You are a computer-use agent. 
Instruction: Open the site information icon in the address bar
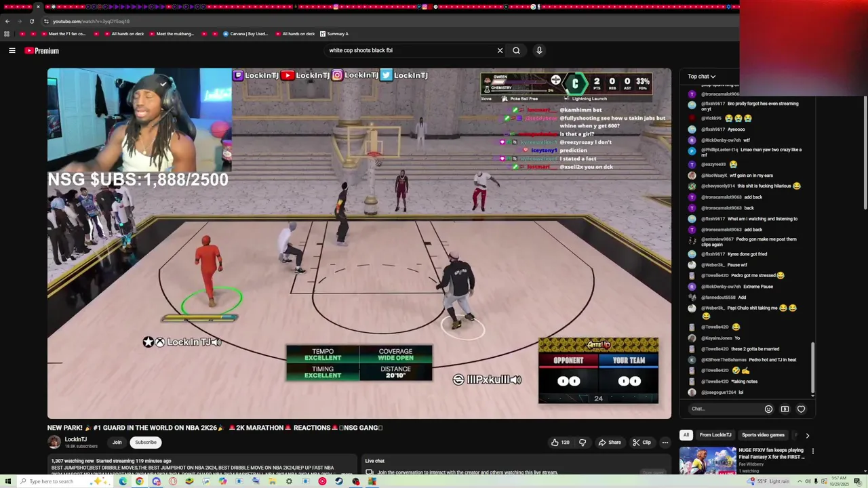[x=47, y=21]
